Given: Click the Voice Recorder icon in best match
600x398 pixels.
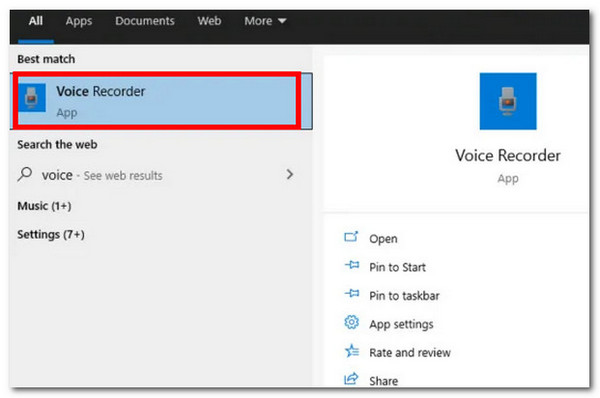Looking at the screenshot, I should [x=32, y=98].
